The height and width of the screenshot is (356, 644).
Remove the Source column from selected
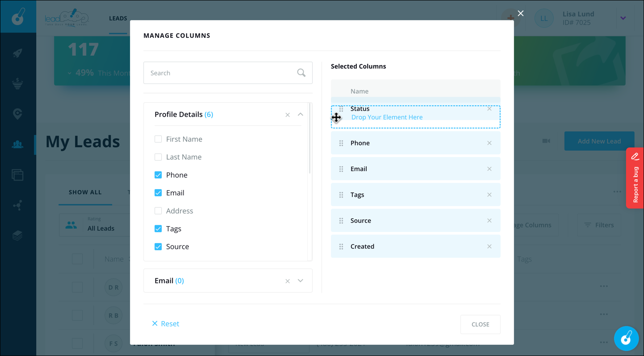click(489, 221)
